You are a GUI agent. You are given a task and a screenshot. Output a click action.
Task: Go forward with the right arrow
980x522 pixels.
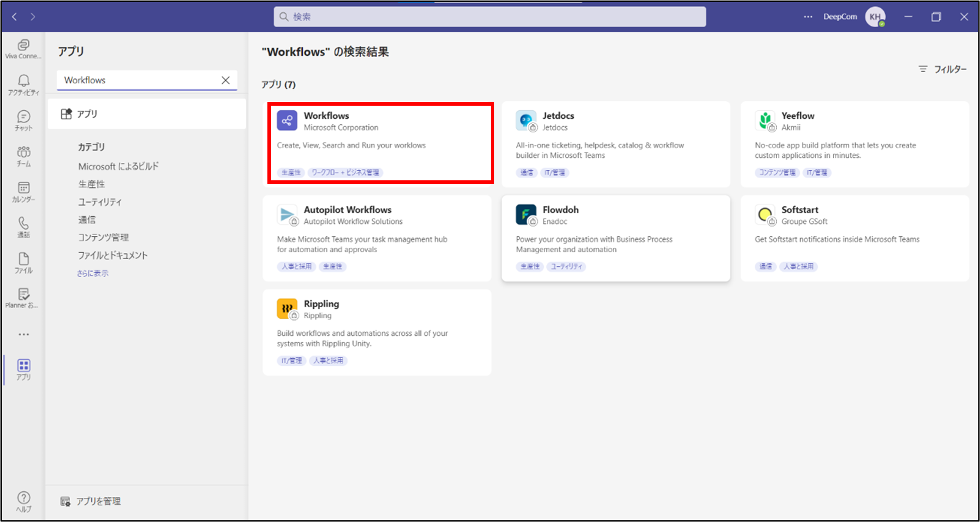tap(33, 17)
